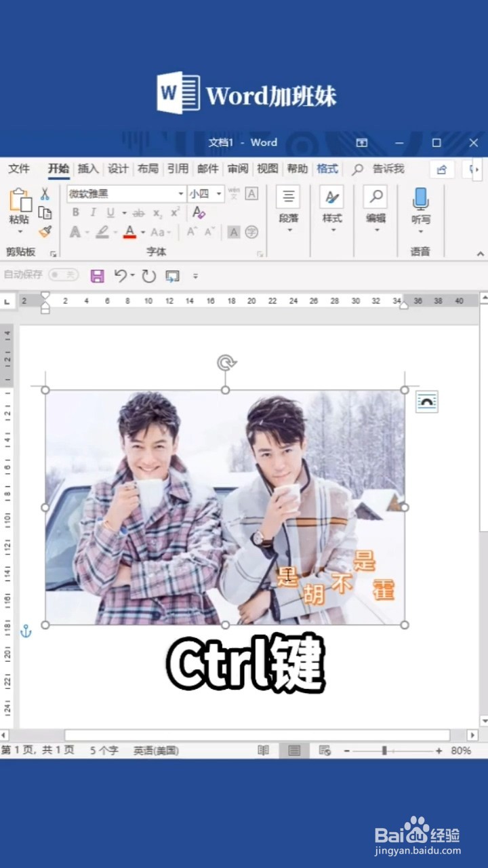This screenshot has height=868, width=488.
Task: Select Print Layout view icon
Action: (293, 750)
